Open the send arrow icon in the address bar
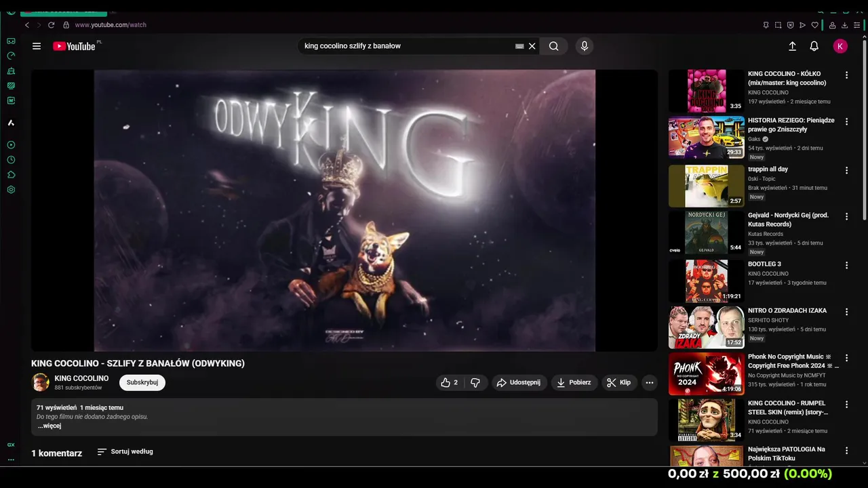 (x=802, y=25)
